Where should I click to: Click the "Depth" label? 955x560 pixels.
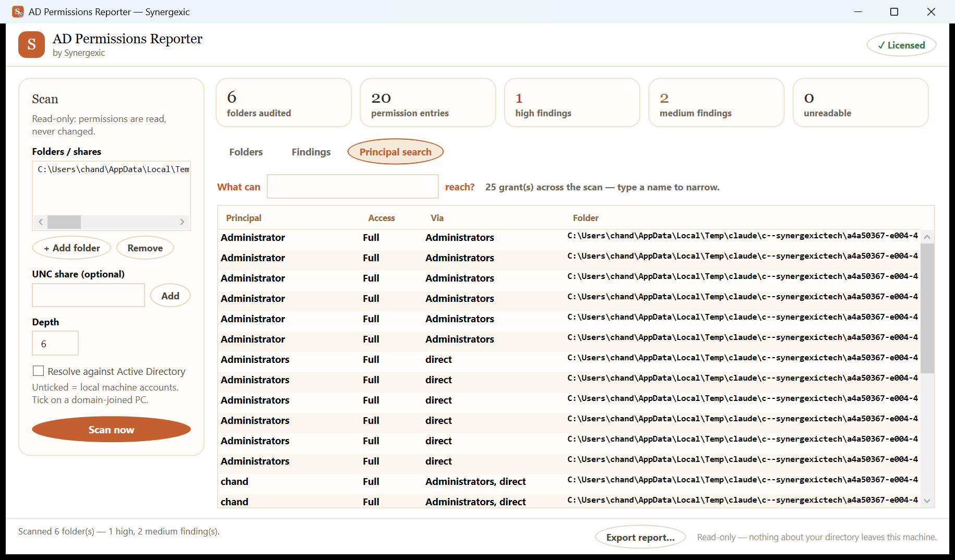[x=45, y=322]
